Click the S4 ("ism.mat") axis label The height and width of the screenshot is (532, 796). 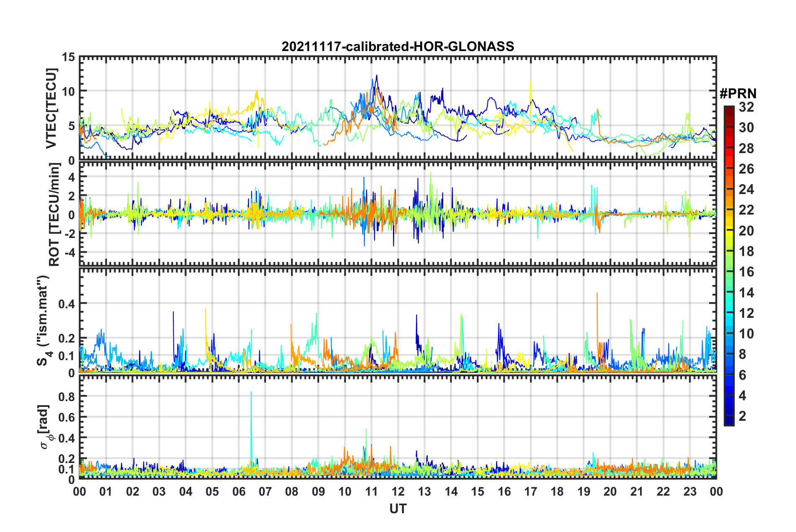tap(44, 320)
